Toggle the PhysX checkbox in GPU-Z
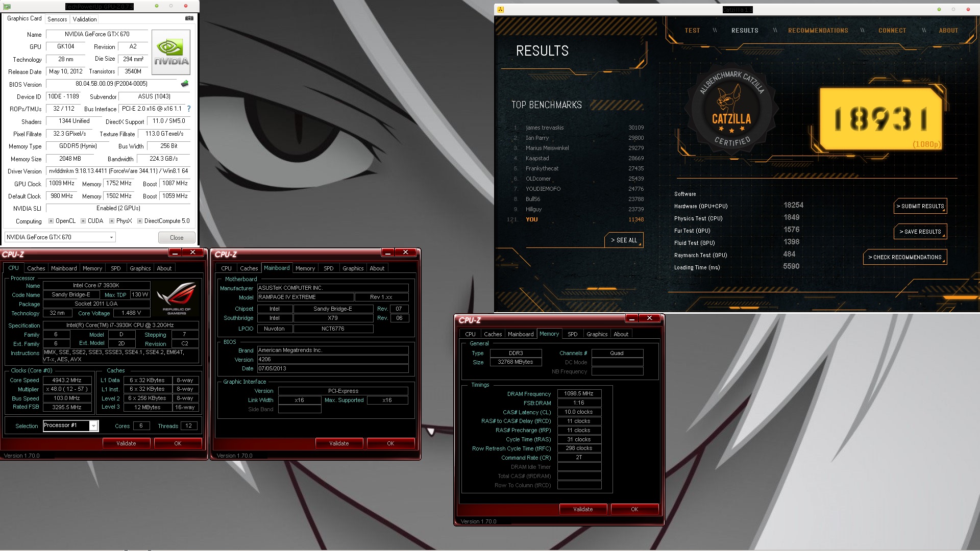Image resolution: width=980 pixels, height=551 pixels. (x=112, y=221)
